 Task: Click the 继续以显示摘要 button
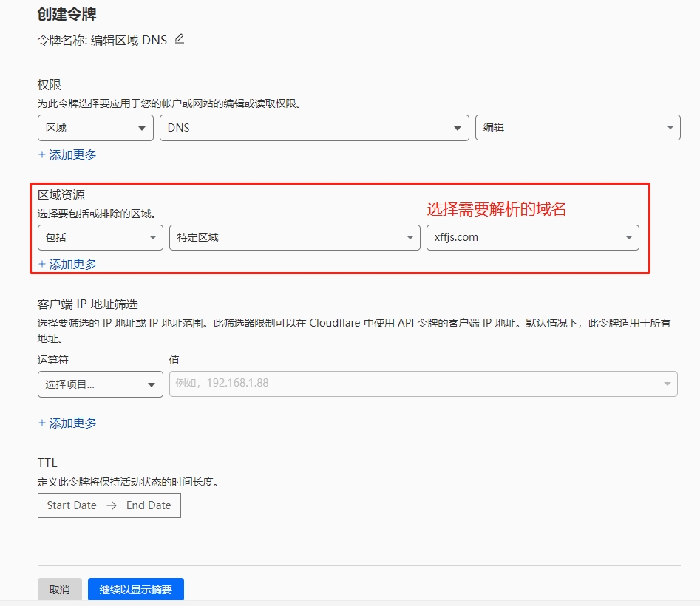click(x=135, y=590)
